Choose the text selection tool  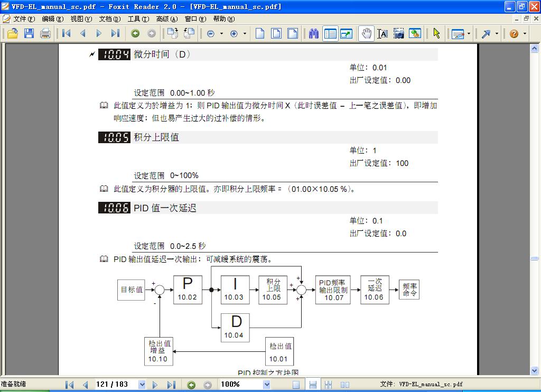coord(383,34)
